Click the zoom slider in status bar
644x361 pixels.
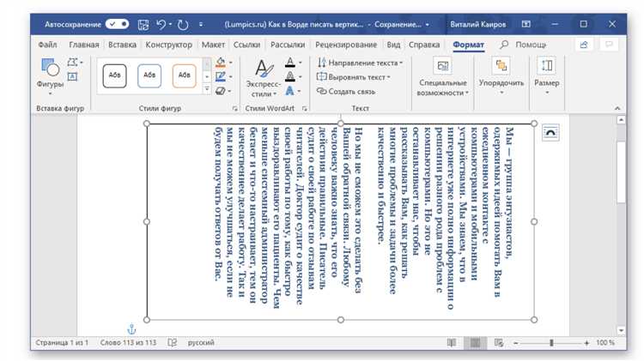[x=551, y=342]
